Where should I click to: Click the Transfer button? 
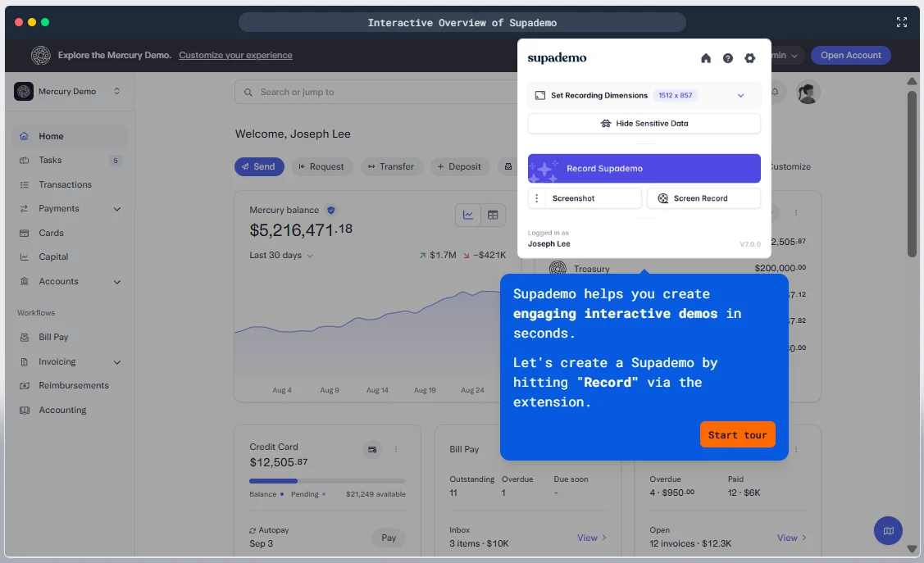(391, 166)
